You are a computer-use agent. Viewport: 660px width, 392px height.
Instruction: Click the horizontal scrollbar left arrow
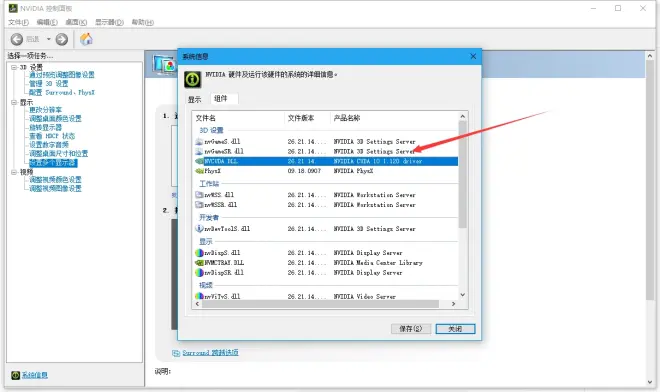coord(197,304)
